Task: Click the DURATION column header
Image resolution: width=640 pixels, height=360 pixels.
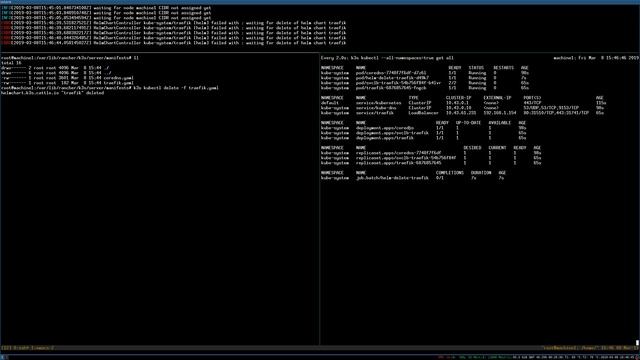Action: (481, 173)
